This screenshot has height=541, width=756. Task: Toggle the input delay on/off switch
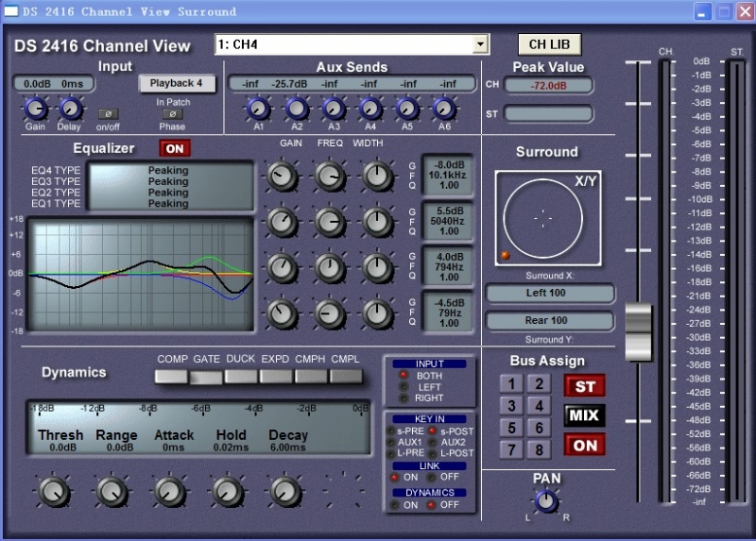click(108, 114)
